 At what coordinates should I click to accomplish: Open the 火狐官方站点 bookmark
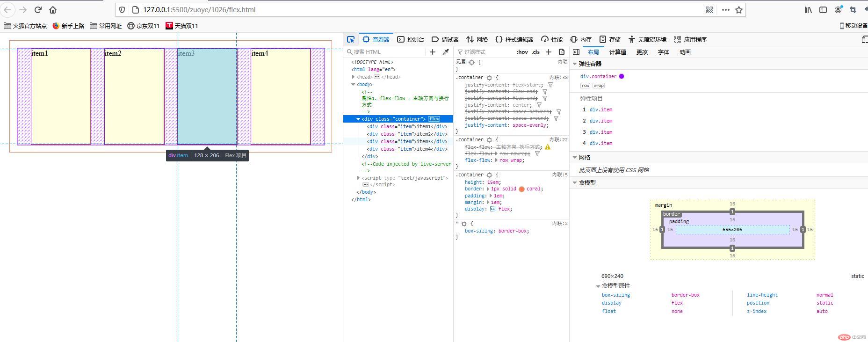click(25, 26)
